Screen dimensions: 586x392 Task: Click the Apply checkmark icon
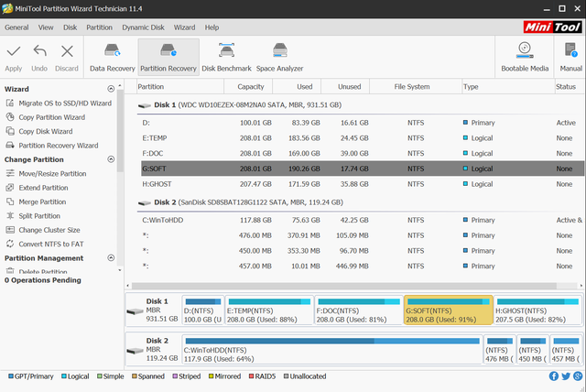click(14, 51)
